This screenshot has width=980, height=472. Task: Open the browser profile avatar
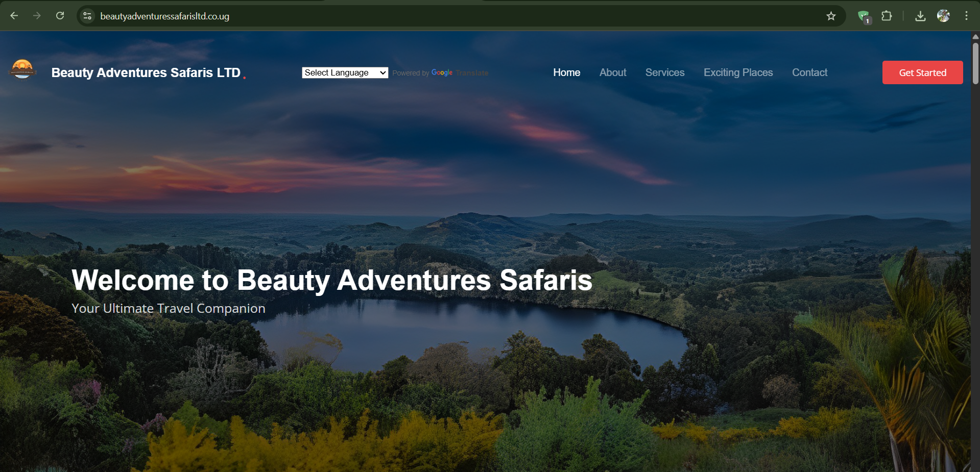(943, 16)
